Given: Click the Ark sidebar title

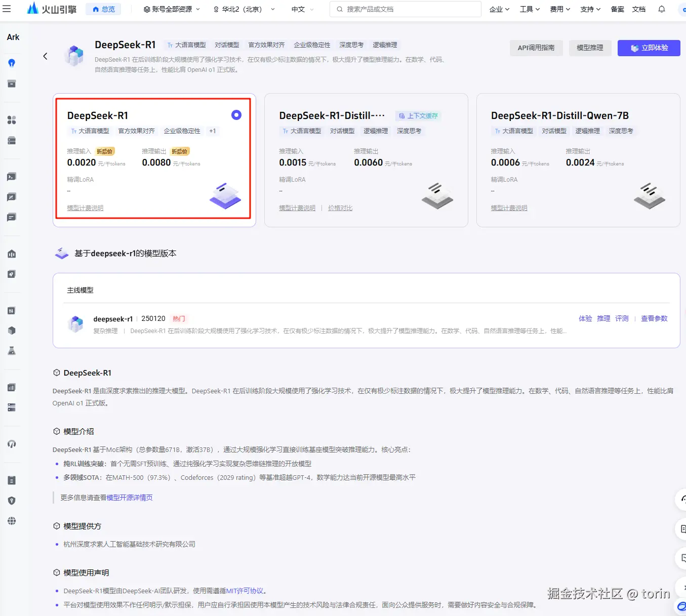Looking at the screenshot, I should (13, 37).
